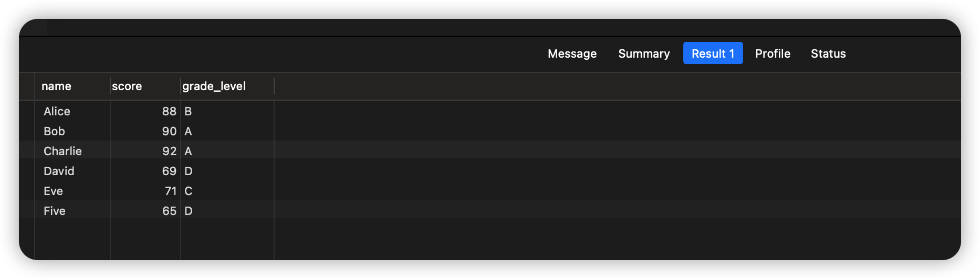Open the Summary tab
Viewport: 980px width, 279px height.
pyautogui.click(x=644, y=53)
